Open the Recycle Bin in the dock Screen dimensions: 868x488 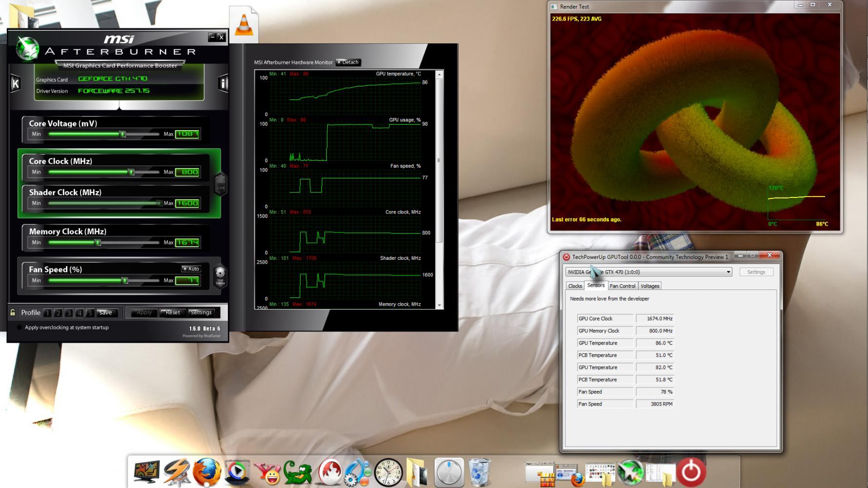tap(479, 472)
